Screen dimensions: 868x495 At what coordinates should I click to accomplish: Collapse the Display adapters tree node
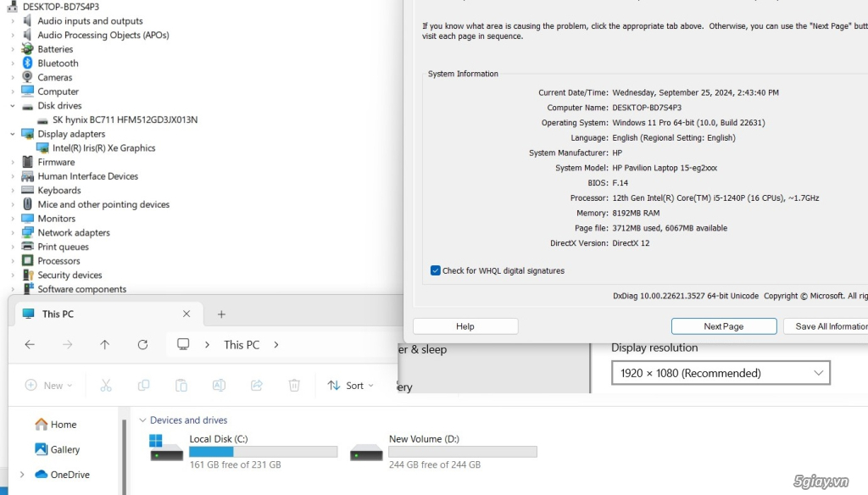pos(12,133)
